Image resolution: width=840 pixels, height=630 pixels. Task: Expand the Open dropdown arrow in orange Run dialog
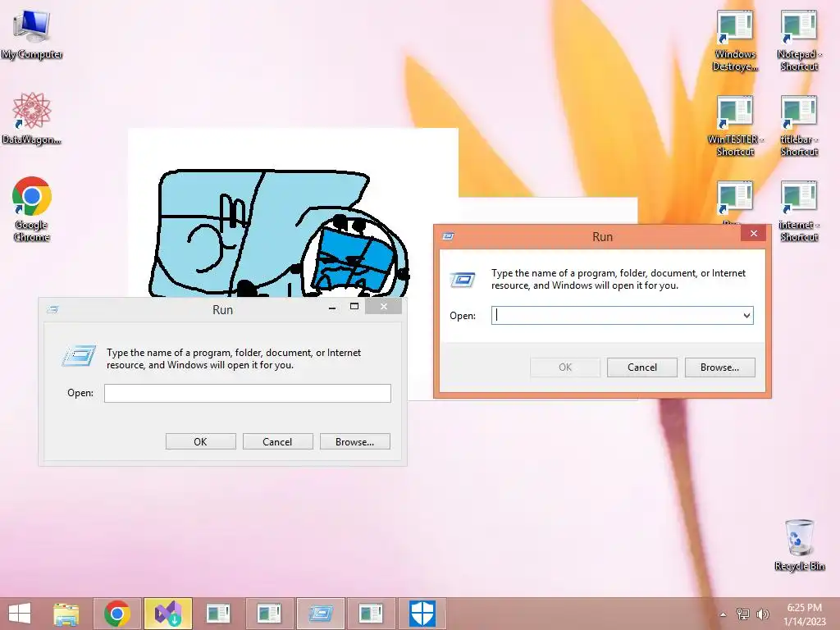(x=746, y=315)
